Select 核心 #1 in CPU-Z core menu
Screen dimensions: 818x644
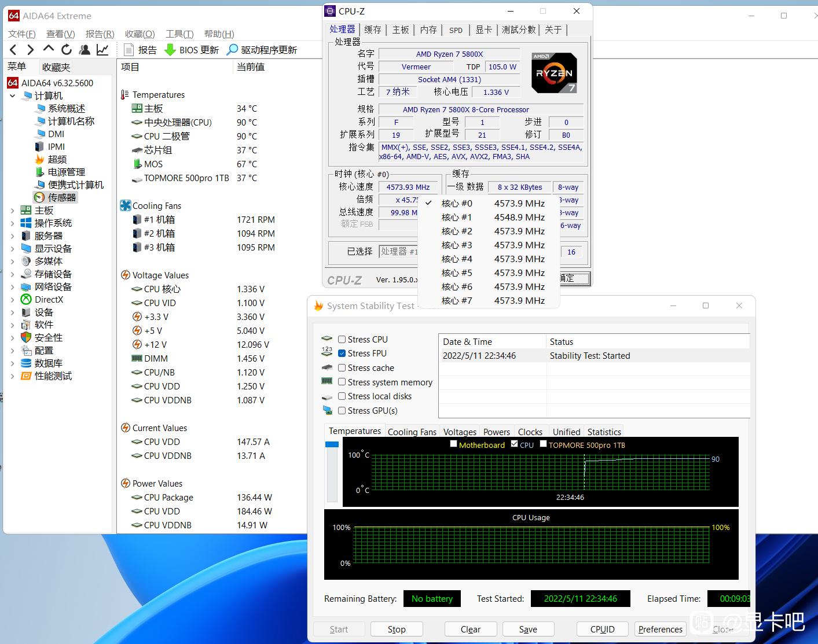pyautogui.click(x=489, y=217)
